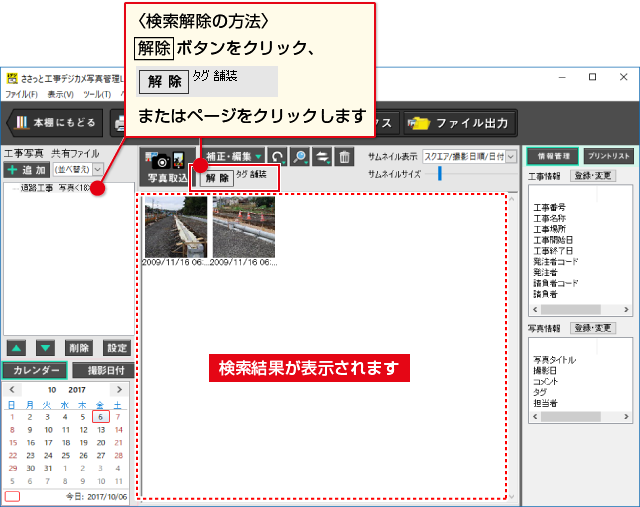
Task: Adjust the サムネイルサイズ slider handle
Action: 440,173
